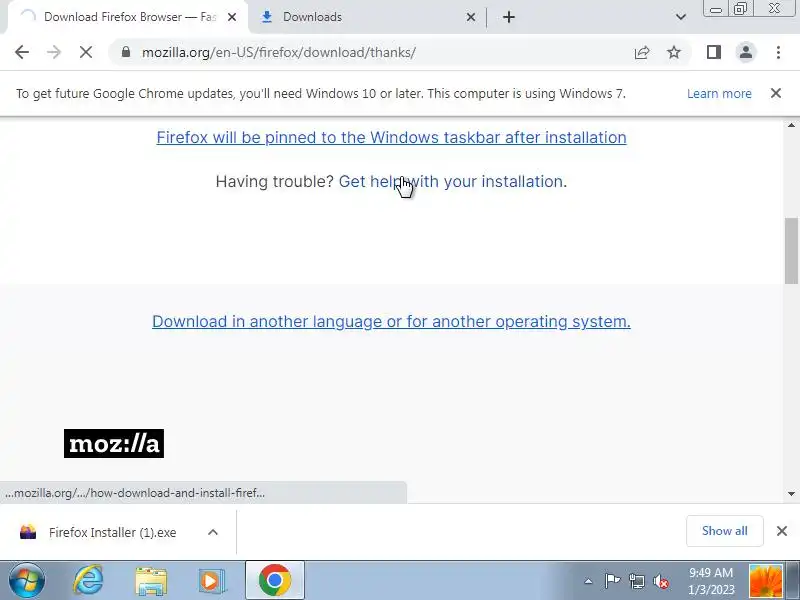Click the Firefox Installer file icon

(28, 532)
